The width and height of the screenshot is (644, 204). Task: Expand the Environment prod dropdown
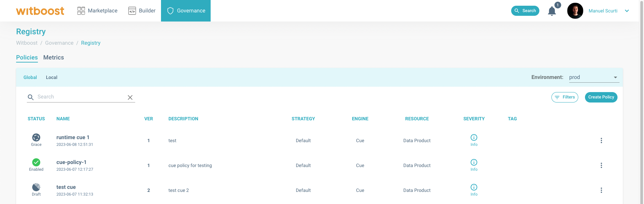[594, 77]
